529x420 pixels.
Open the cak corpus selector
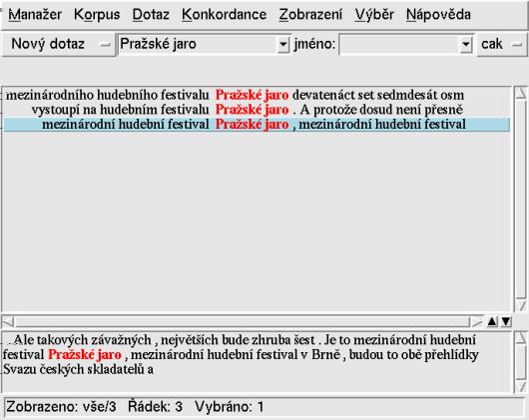[x=502, y=44]
